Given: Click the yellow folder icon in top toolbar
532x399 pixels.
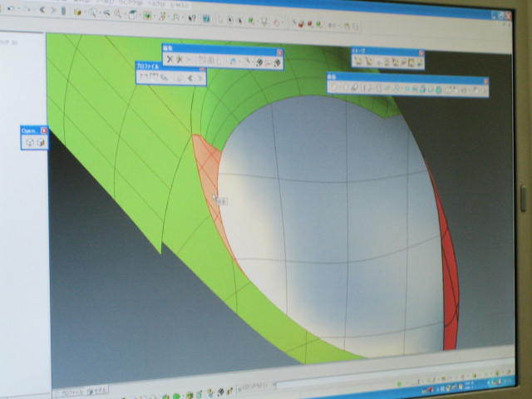Looking at the screenshot, I should pyautogui.click(x=77, y=12).
